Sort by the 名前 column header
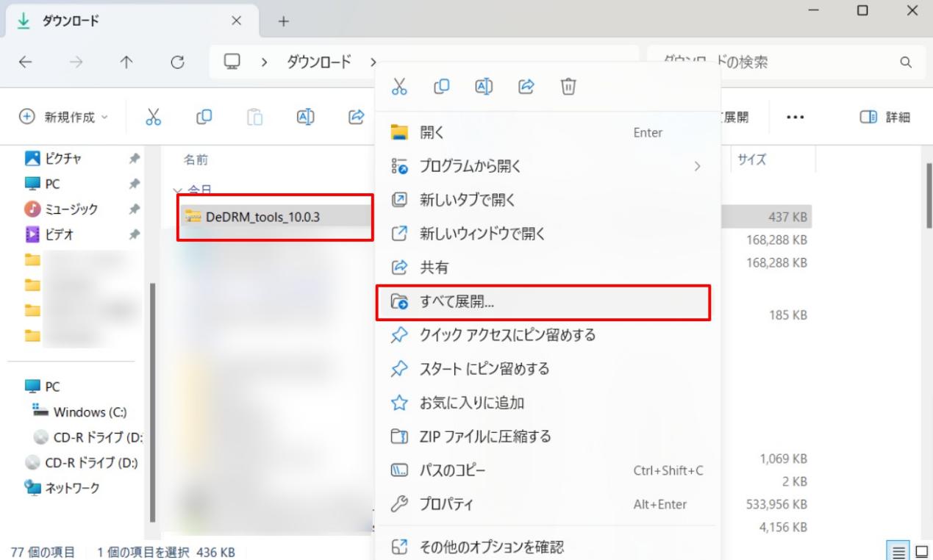The width and height of the screenshot is (933, 560). pyautogui.click(x=195, y=159)
